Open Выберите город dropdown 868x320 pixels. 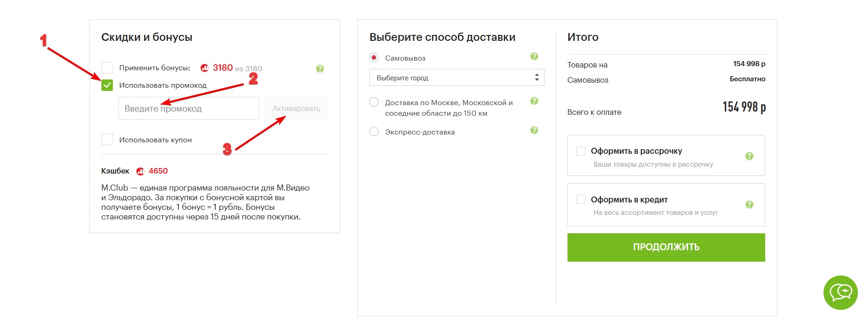click(x=457, y=78)
